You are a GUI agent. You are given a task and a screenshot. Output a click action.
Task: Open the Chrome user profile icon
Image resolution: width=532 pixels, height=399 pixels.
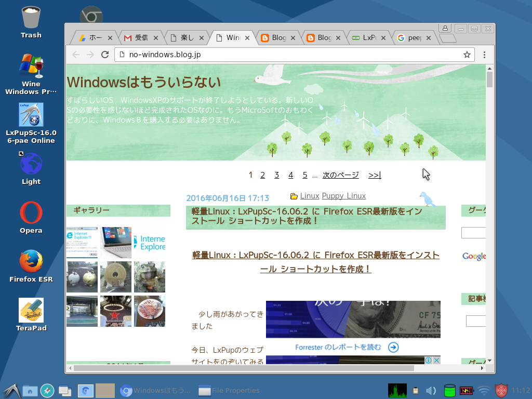(444, 29)
